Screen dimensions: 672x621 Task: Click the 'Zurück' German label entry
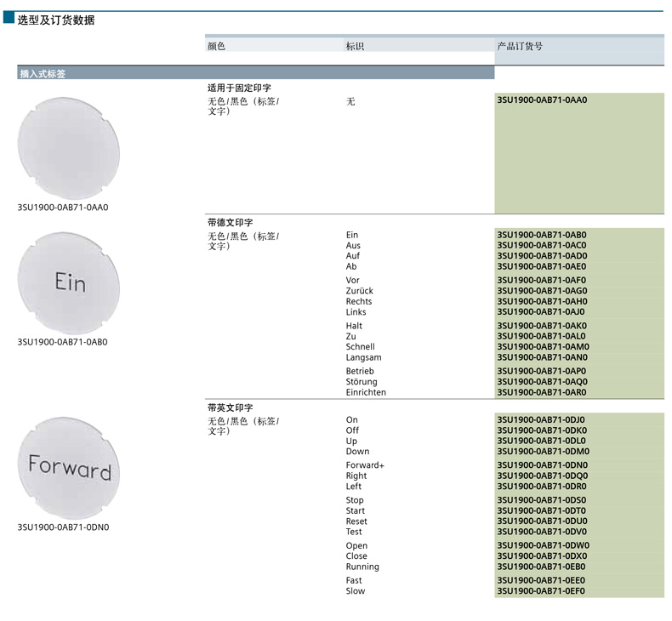coord(359,291)
